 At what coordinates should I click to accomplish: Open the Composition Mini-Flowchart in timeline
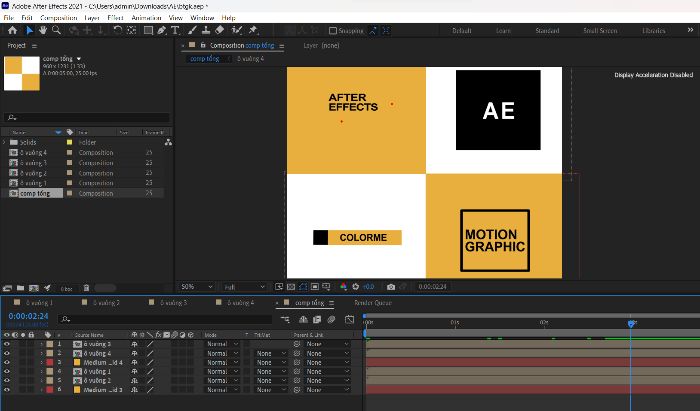285,319
